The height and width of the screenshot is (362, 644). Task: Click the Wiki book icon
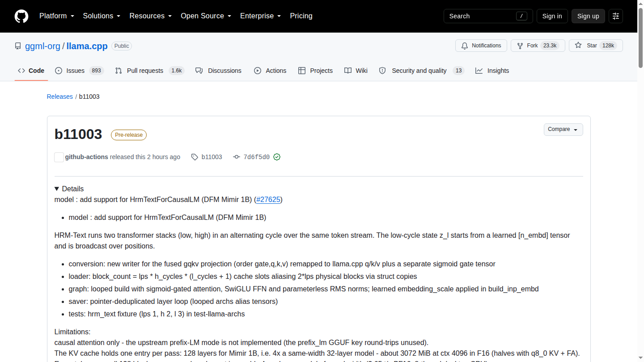(348, 71)
